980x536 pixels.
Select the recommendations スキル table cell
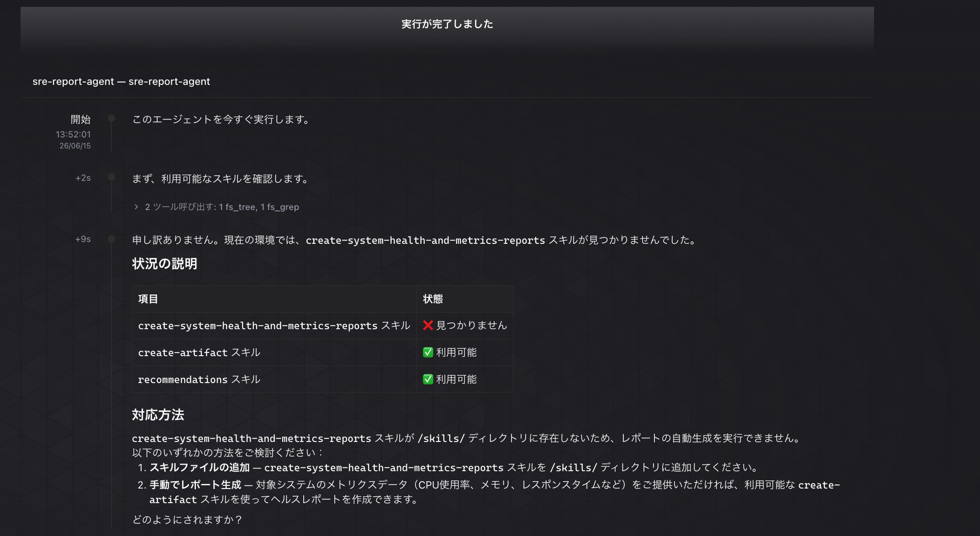pyautogui.click(x=274, y=379)
